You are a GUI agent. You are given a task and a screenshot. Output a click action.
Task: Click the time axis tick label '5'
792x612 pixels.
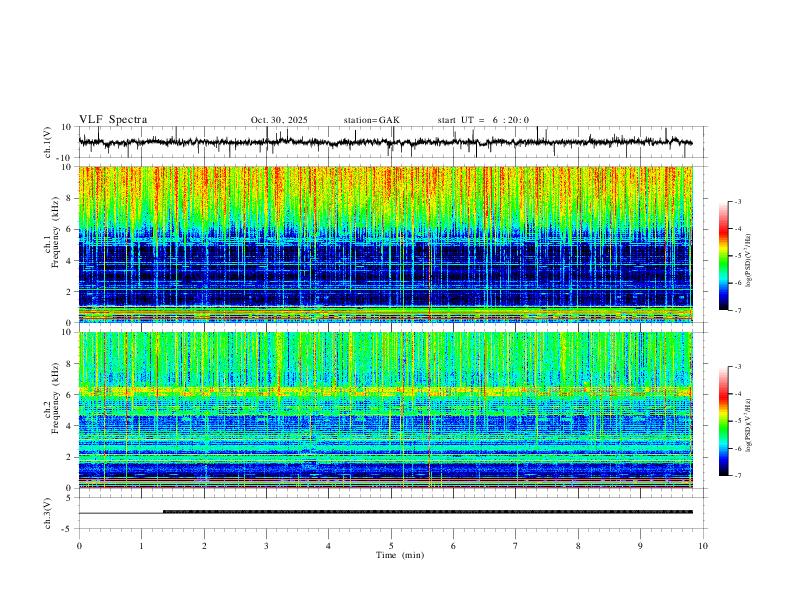tap(391, 546)
